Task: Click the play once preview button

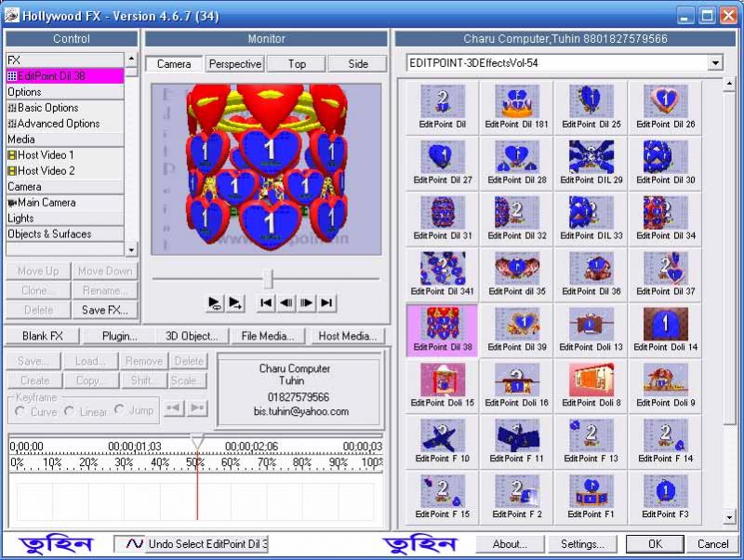Action: 235,302
